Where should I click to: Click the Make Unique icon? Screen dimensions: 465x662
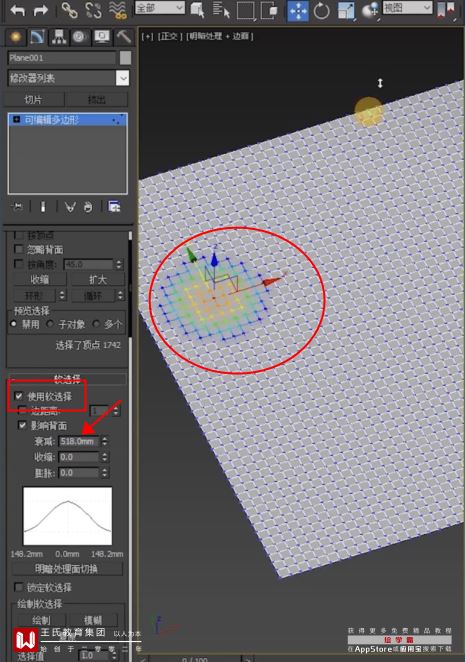(70, 207)
